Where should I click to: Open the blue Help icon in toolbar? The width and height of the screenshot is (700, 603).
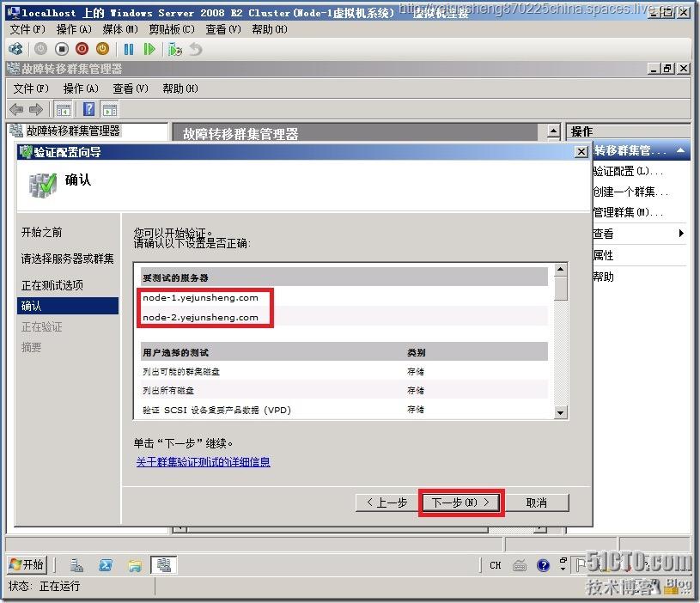(88, 109)
